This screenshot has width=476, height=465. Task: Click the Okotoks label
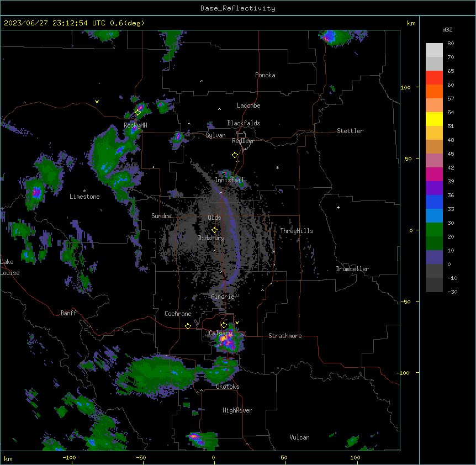(x=228, y=387)
